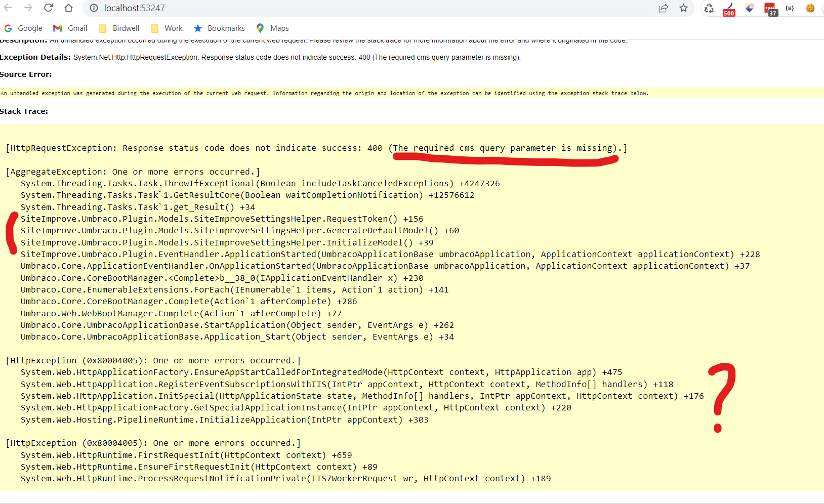The width and height of the screenshot is (824, 504).
Task: Open the recycle-arrows extension icon
Action: coord(709,8)
